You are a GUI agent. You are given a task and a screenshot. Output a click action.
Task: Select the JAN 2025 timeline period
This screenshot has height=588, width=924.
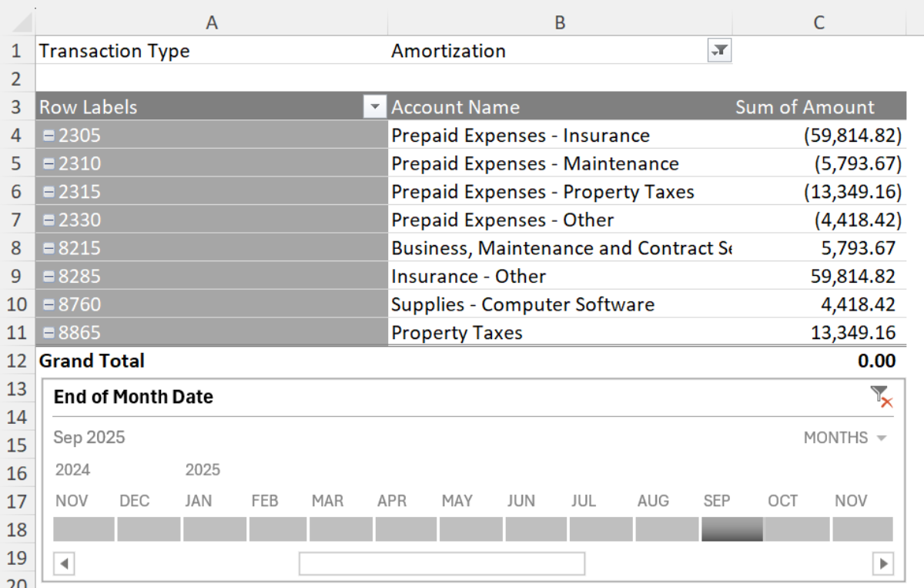pyautogui.click(x=214, y=529)
